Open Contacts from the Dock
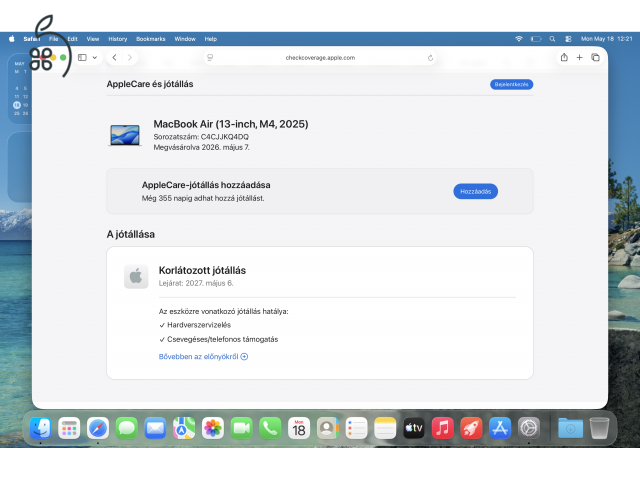 point(328,428)
